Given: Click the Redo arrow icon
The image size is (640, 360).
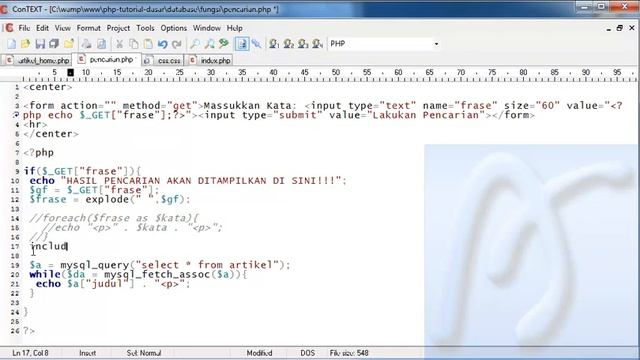Looking at the screenshot, I should point(177,44).
